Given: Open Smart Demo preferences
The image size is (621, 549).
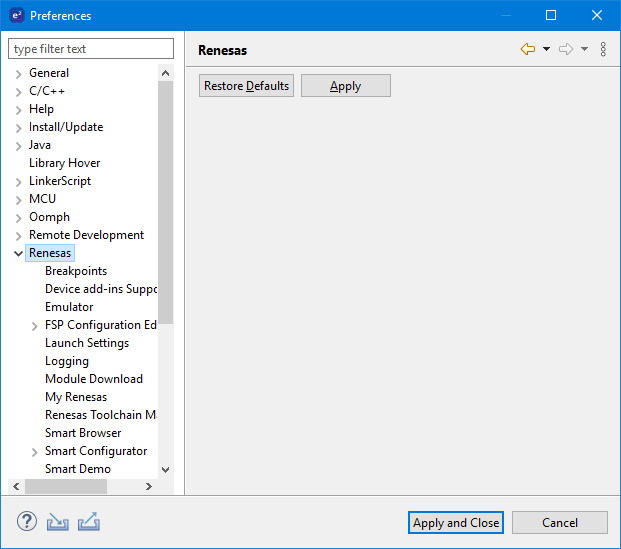Looking at the screenshot, I should pyautogui.click(x=78, y=469).
